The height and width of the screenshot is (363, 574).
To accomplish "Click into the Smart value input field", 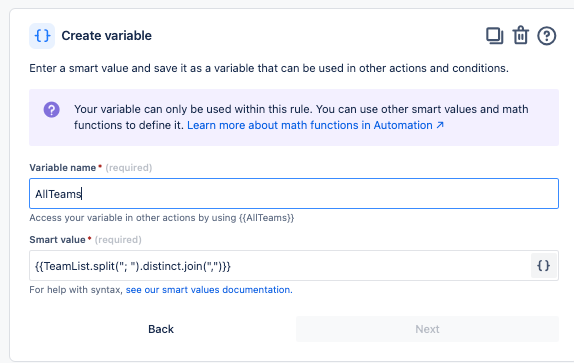I will pyautogui.click(x=280, y=266).
